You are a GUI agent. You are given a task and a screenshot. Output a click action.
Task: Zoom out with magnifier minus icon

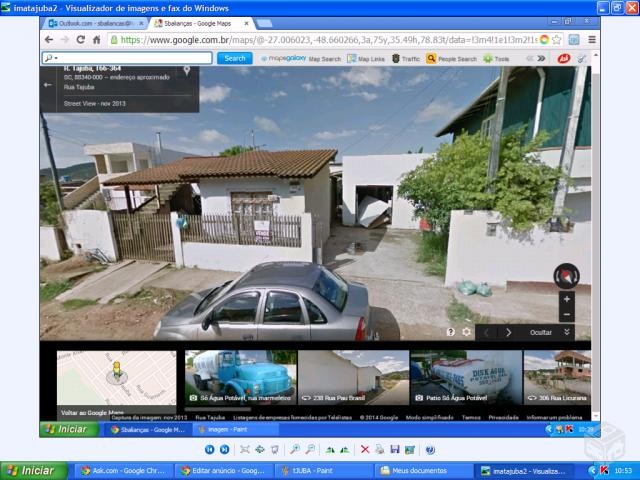[310, 449]
